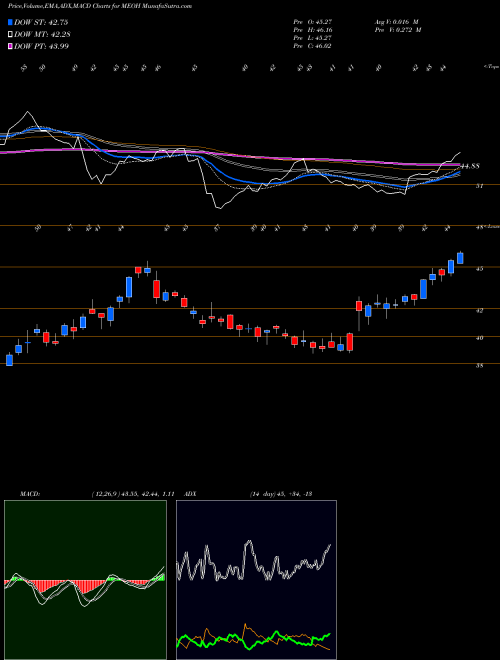
Task: Click the MACD indicator chart panel
Action: coord(85,580)
